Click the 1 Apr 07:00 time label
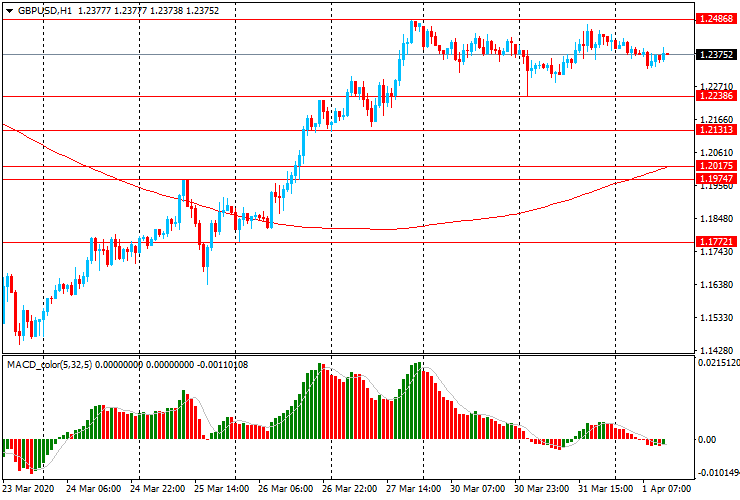This screenshot has width=740, height=500. click(x=668, y=490)
